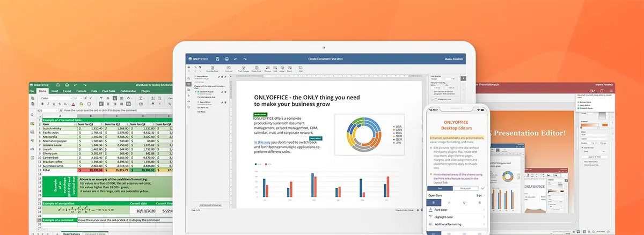The width and height of the screenshot is (644, 235).
Task: Open Font color options on the phone
Action: pyautogui.click(x=456, y=210)
